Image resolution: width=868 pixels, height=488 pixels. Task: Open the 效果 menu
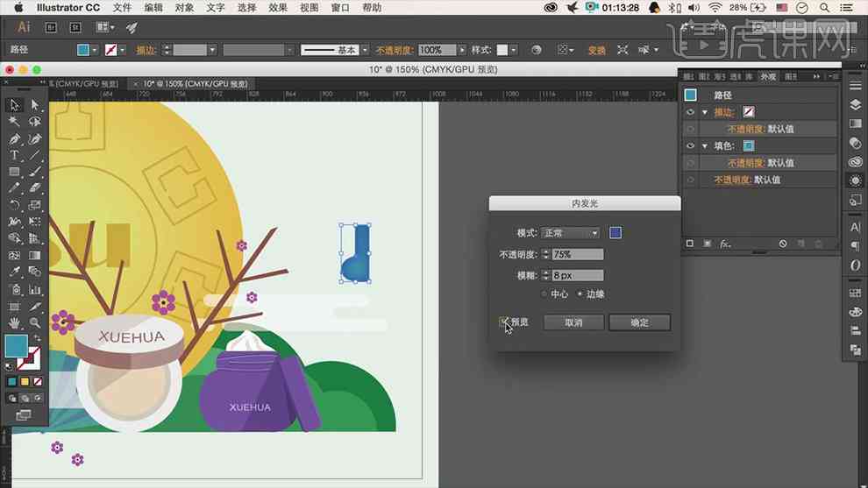(x=278, y=8)
